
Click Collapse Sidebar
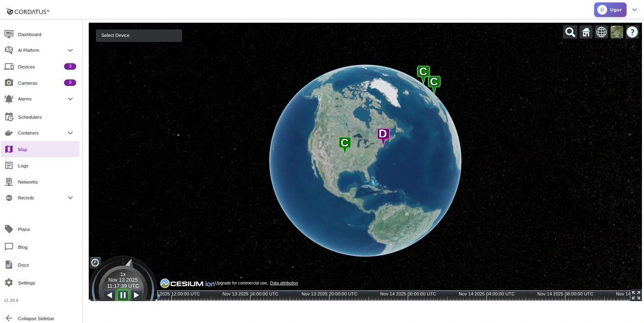(x=36, y=319)
